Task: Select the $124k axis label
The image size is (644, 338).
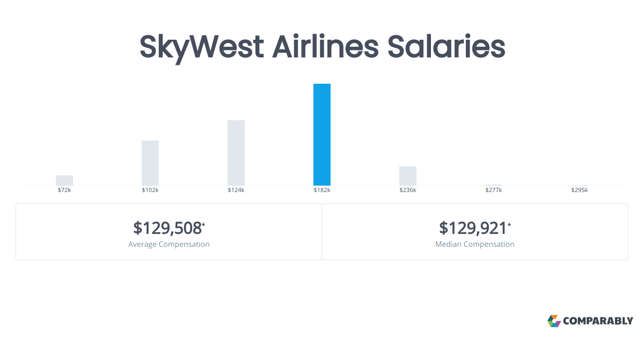Action: 236,190
